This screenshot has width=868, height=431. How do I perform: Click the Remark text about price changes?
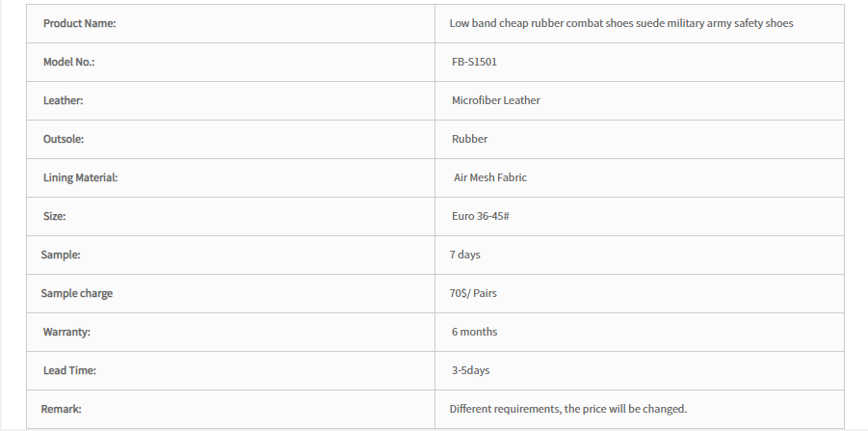pos(568,409)
